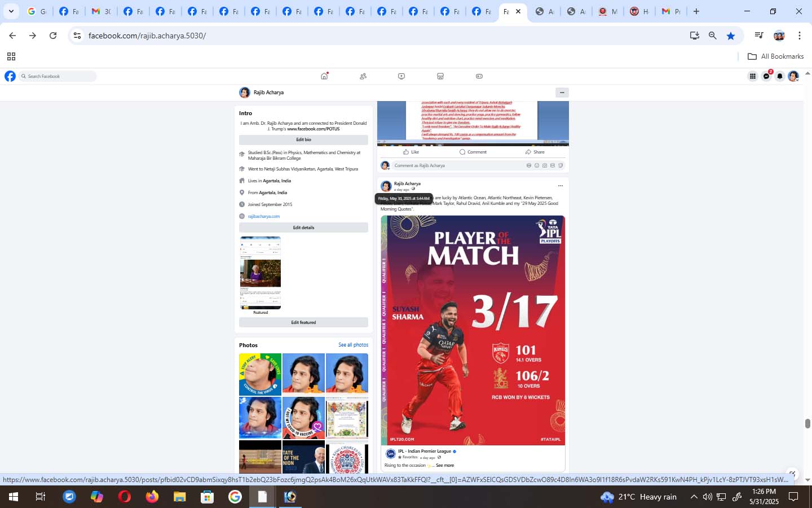Image resolution: width=812 pixels, height=508 pixels.
Task: Switch to the Google tab
Action: pos(37,11)
